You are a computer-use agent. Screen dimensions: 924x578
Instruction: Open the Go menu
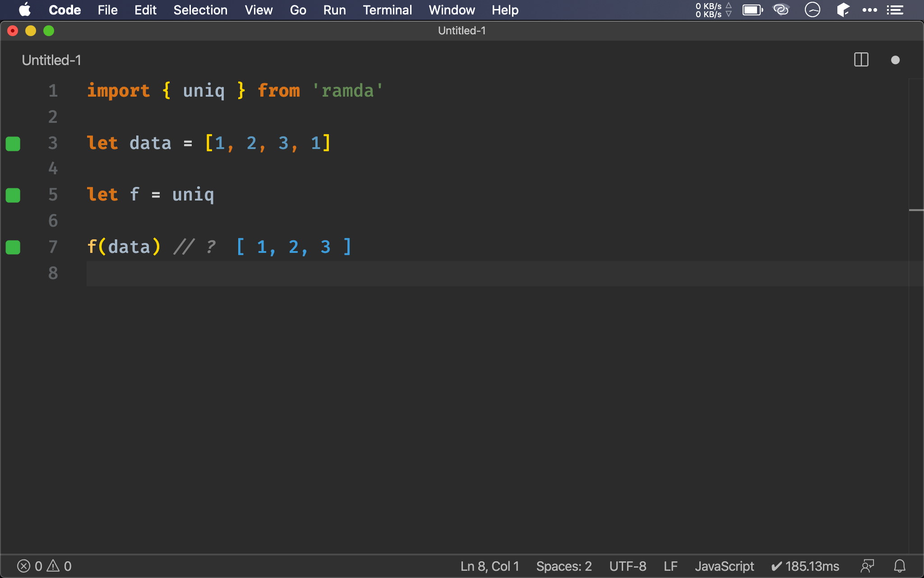click(298, 10)
